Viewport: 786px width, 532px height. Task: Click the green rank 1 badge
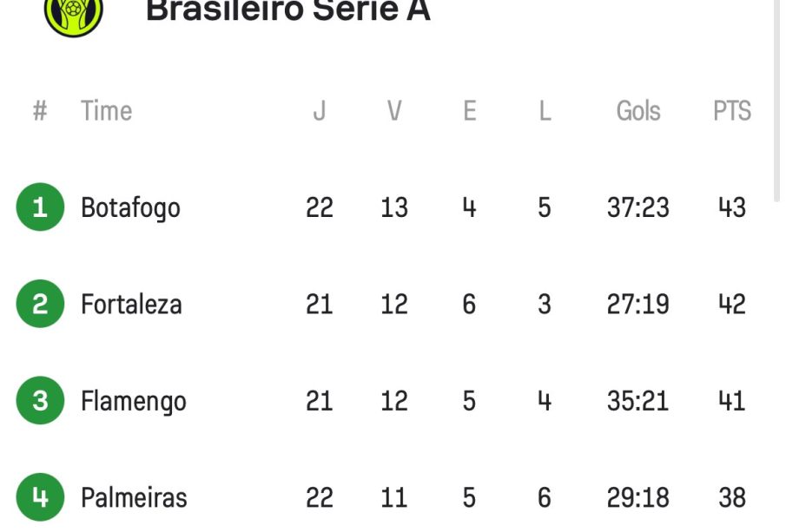[40, 207]
